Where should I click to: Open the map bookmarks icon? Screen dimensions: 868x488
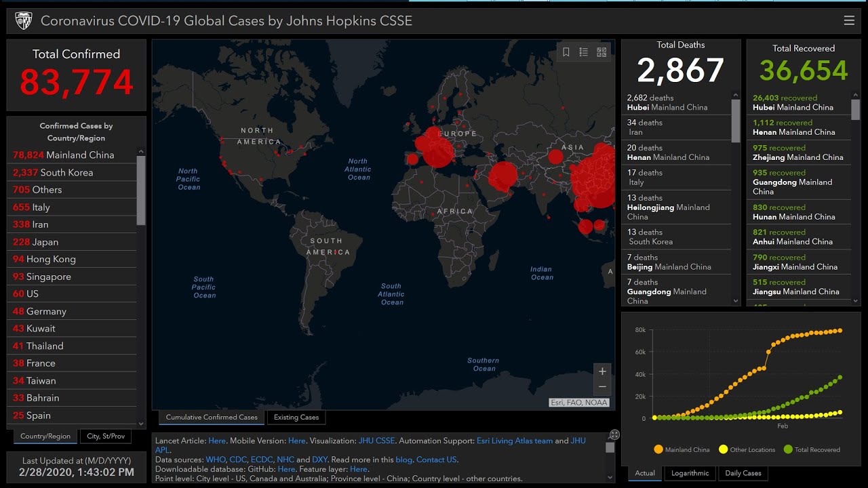[566, 52]
